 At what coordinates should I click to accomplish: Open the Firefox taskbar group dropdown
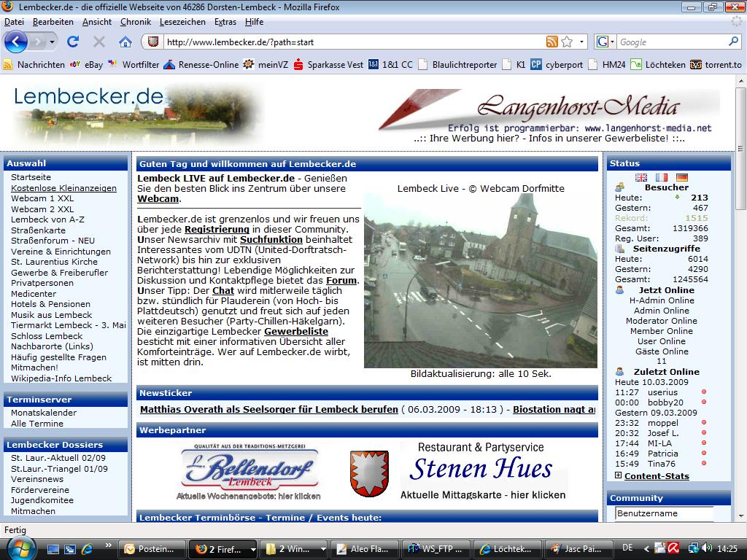point(253,550)
